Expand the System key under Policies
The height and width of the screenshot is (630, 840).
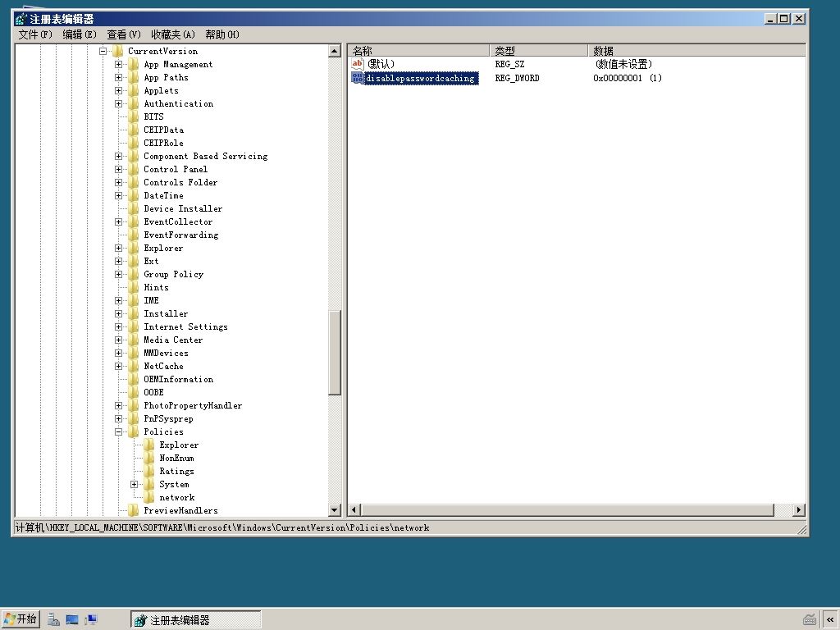(x=135, y=484)
